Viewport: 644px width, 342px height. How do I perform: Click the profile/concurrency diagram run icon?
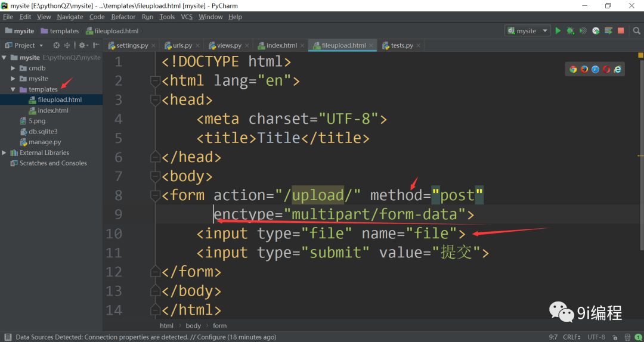596,31
